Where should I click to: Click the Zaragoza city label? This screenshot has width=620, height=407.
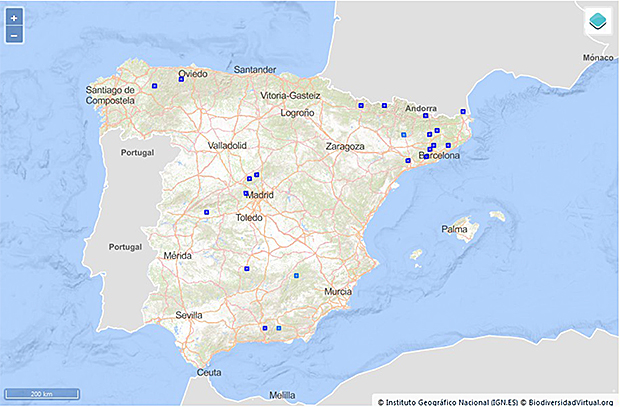pos(344,146)
